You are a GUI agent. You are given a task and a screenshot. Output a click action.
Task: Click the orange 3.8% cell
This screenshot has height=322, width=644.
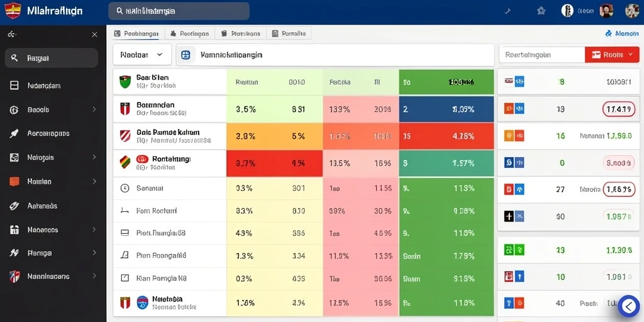(x=274, y=136)
